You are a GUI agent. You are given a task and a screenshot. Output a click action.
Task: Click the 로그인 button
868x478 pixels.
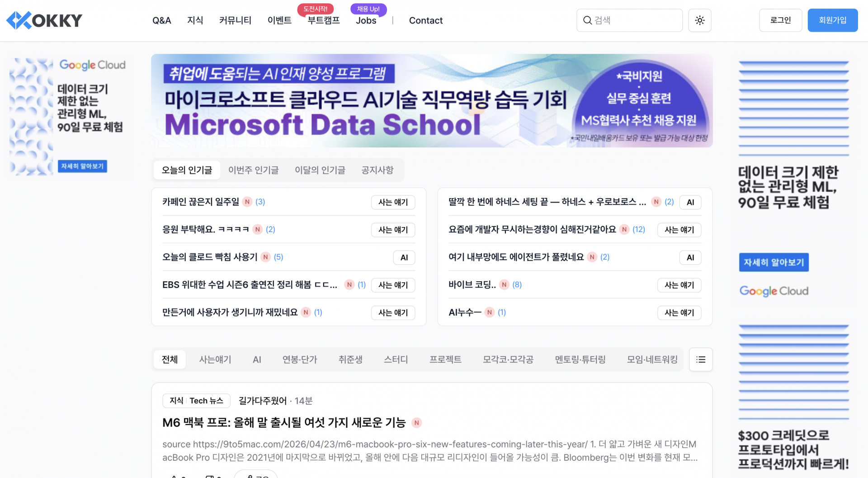click(x=780, y=20)
